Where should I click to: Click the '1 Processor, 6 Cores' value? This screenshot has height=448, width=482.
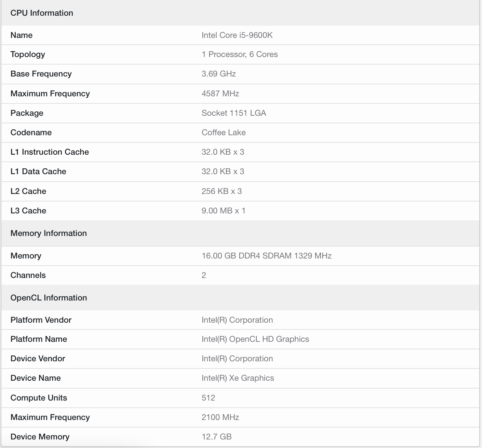click(240, 54)
